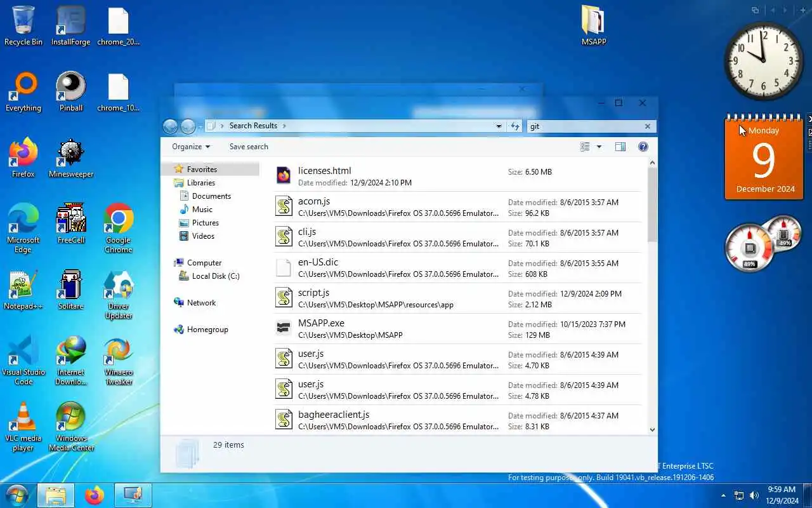Select Computer in navigation pane

pyautogui.click(x=204, y=263)
